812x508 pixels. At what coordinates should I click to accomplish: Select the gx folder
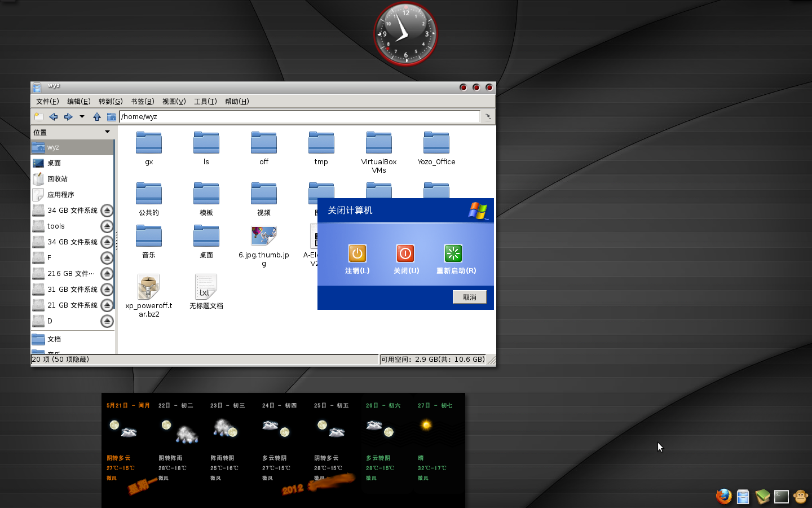click(x=149, y=148)
